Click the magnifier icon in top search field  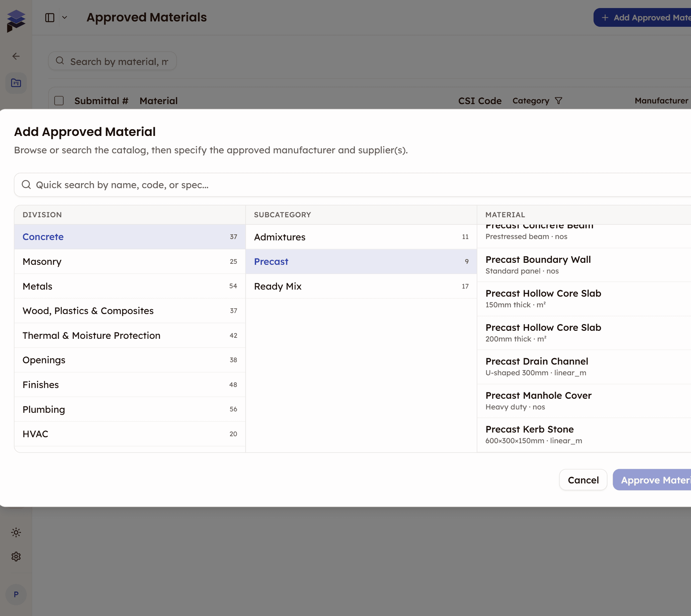tap(60, 61)
